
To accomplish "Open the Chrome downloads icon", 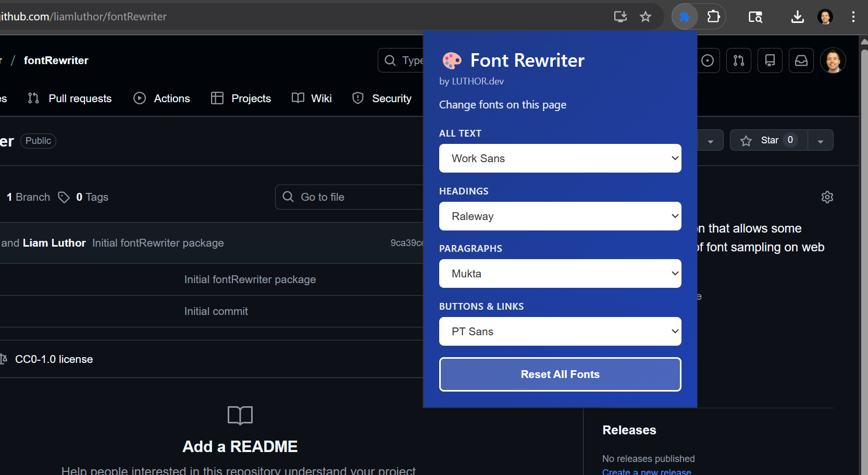I will (x=798, y=17).
